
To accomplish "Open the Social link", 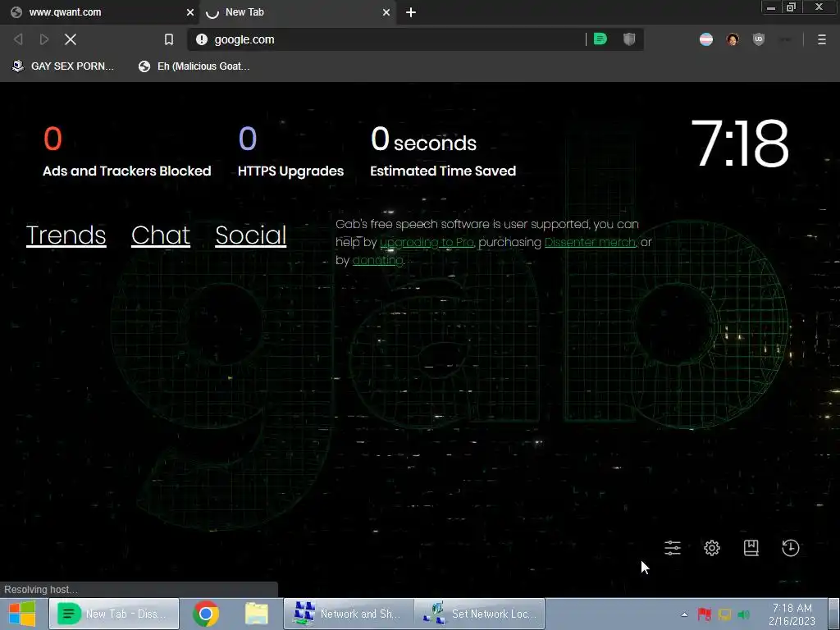I will [x=251, y=235].
